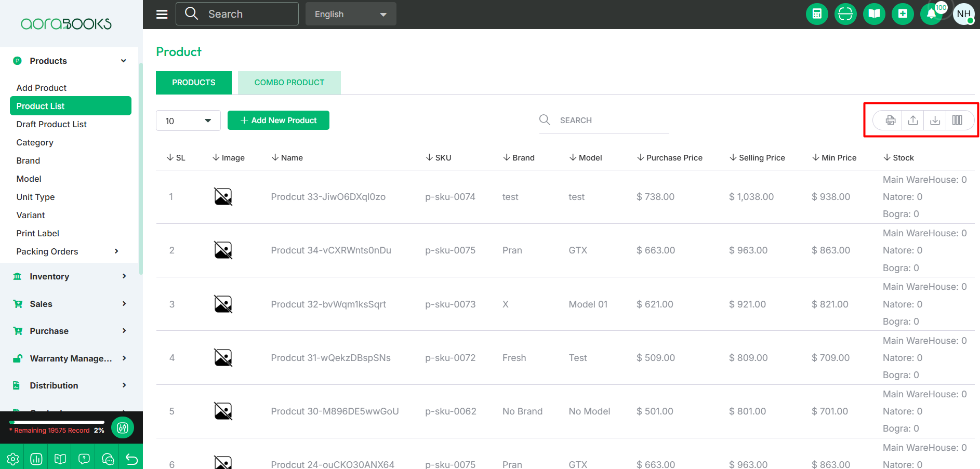The width and height of the screenshot is (980, 469).
Task: Select Product List in sidebar
Action: 71,106
